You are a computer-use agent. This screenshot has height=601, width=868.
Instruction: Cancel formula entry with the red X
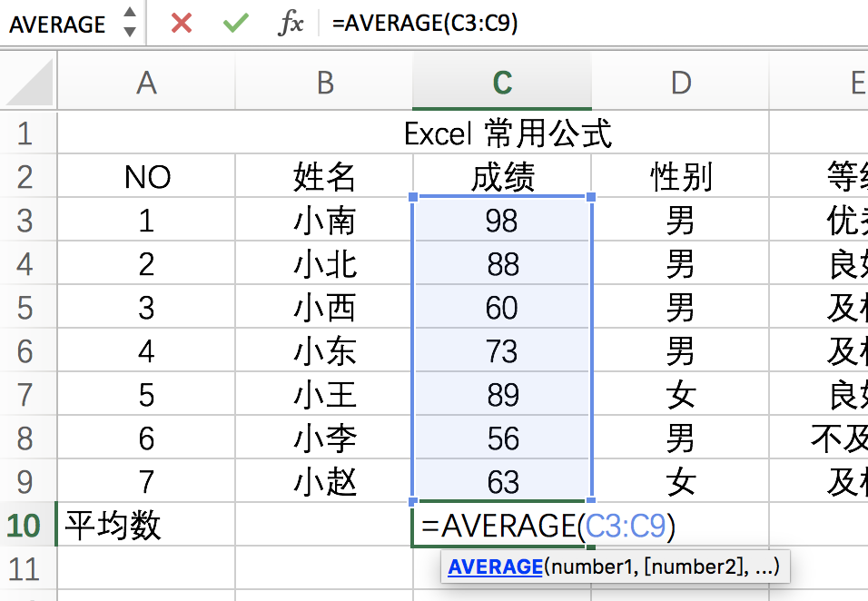181,24
